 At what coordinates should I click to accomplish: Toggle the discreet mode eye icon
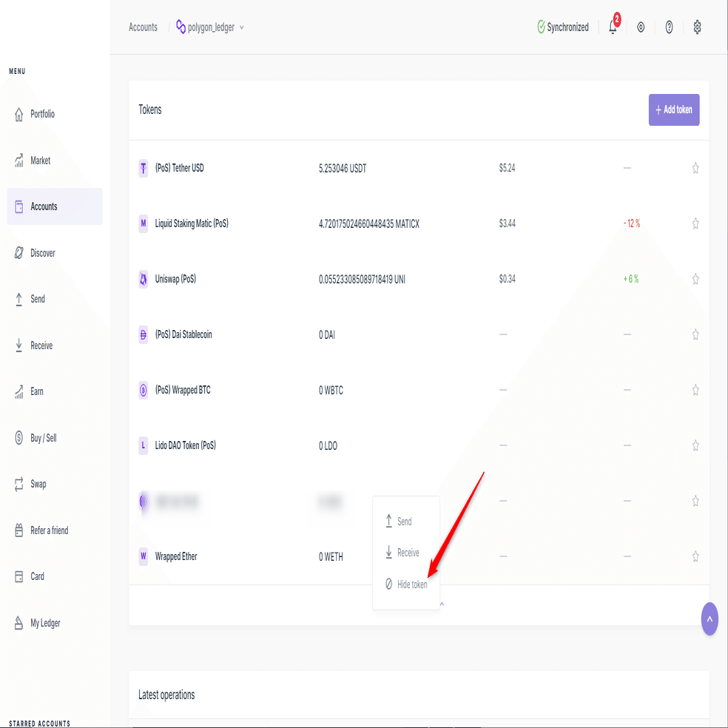coord(641,27)
